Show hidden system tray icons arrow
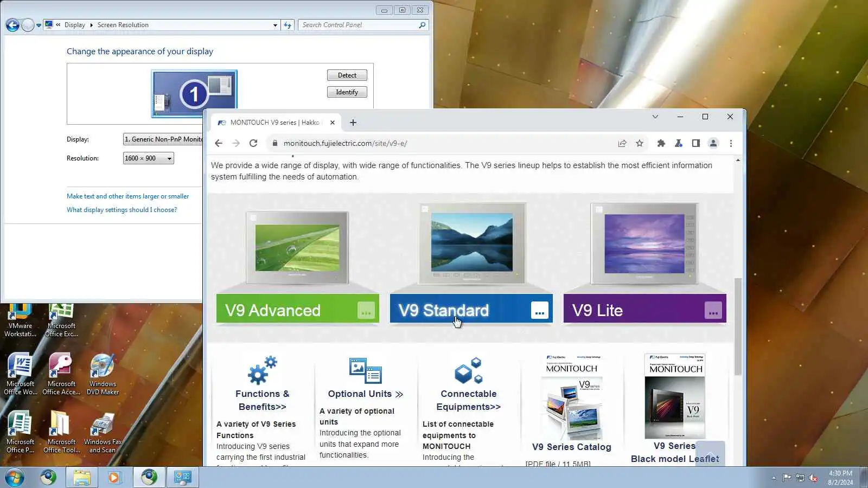This screenshot has height=488, width=868. click(x=774, y=478)
